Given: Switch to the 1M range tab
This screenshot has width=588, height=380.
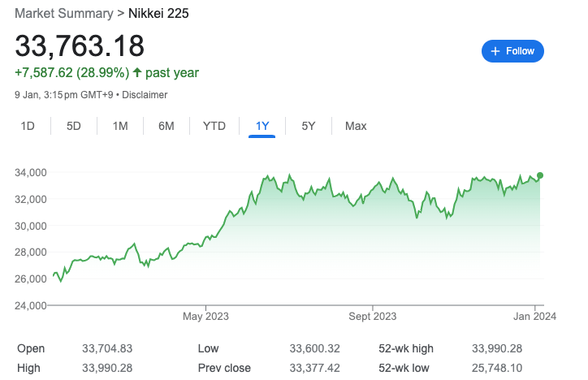Looking at the screenshot, I should click(x=120, y=126).
